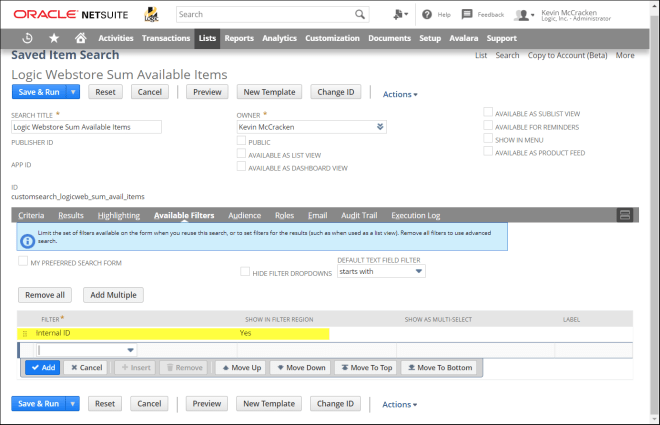This screenshot has width=660, height=425.
Task: Switch to the Execution Log tab
Action: [415, 215]
